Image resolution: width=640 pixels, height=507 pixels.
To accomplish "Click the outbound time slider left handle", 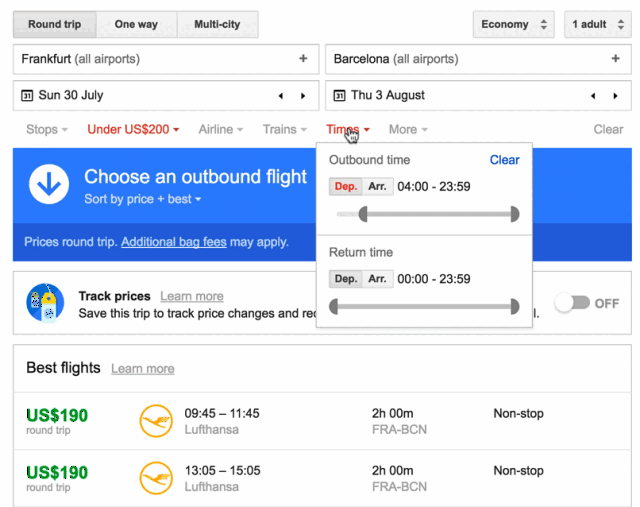I will tap(363, 214).
